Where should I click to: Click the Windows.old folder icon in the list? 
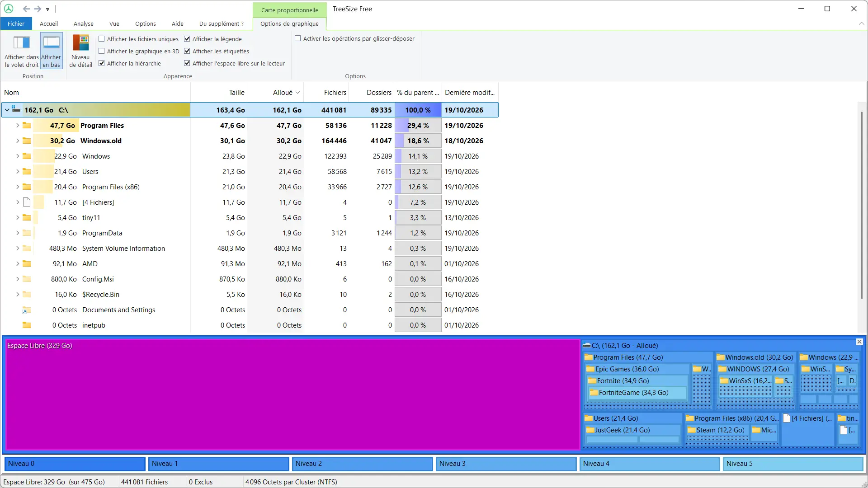(x=27, y=141)
